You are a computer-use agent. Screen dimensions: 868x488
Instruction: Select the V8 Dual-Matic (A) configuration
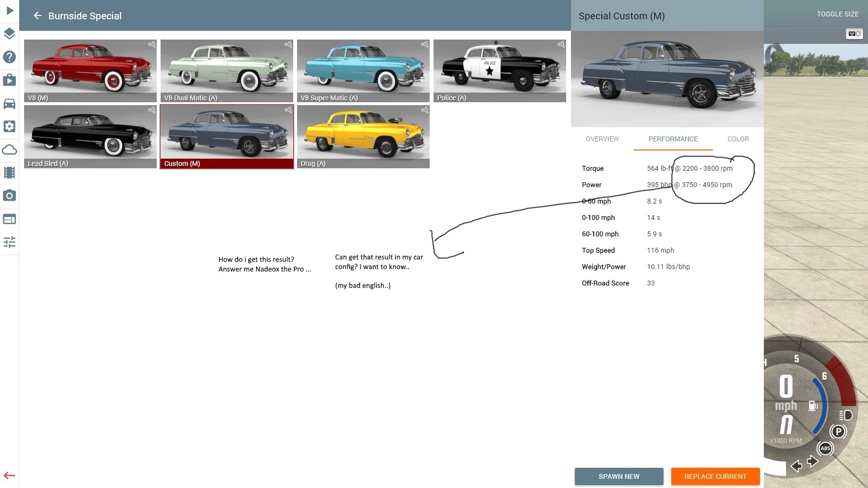coord(227,71)
